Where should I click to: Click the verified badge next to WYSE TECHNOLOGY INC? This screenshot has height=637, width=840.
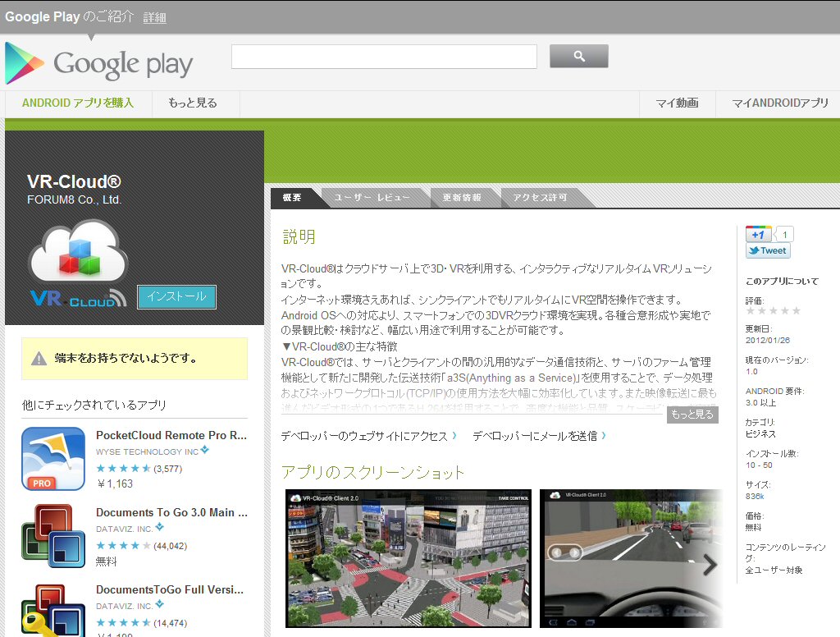pyautogui.click(x=204, y=451)
